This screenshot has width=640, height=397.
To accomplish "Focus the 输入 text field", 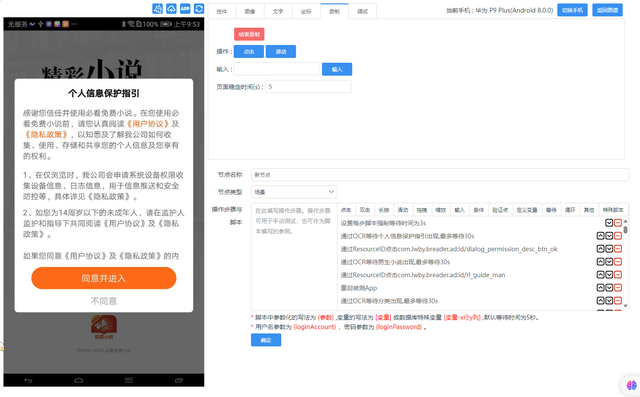I will 277,69.
